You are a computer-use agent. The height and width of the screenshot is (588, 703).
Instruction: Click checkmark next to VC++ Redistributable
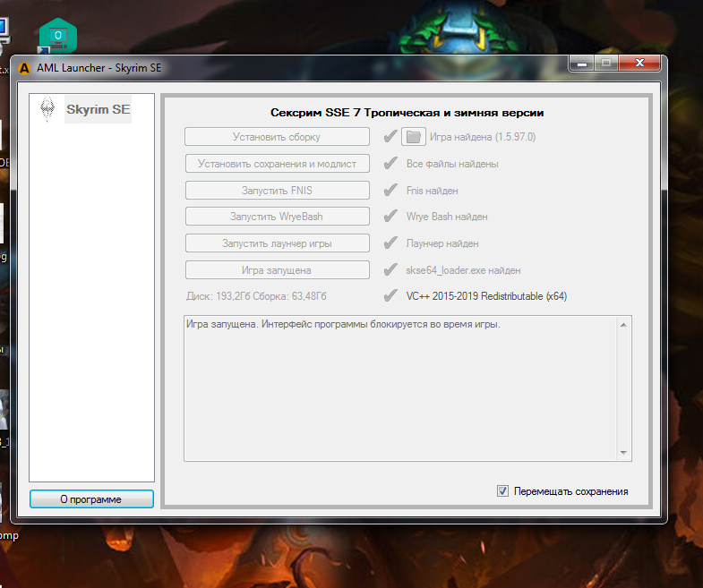point(390,296)
